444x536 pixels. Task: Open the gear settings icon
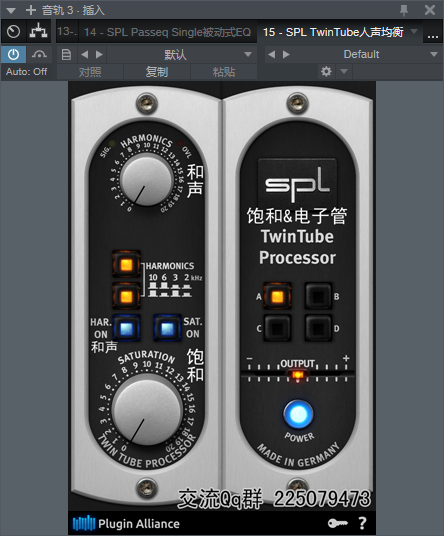[x=326, y=71]
